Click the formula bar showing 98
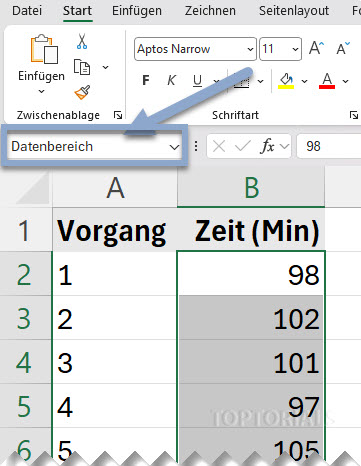Screen dimensions: 361x466 click(329, 146)
